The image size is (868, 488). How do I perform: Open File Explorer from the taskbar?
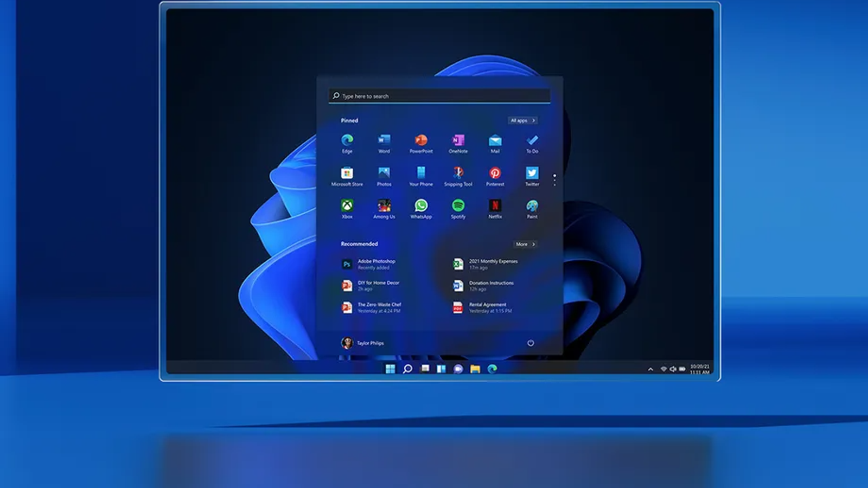[x=475, y=369]
